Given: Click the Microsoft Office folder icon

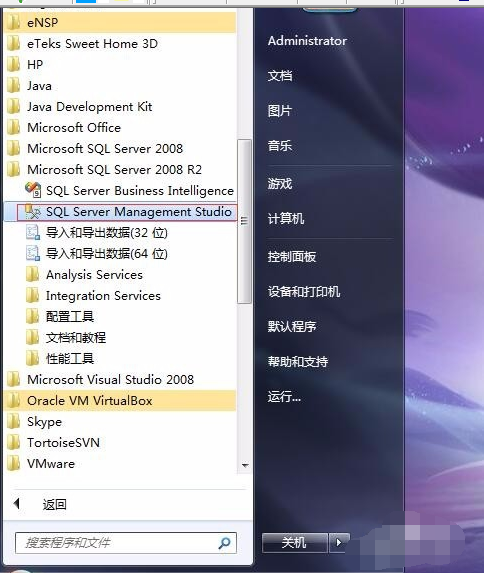Looking at the screenshot, I should [14, 128].
